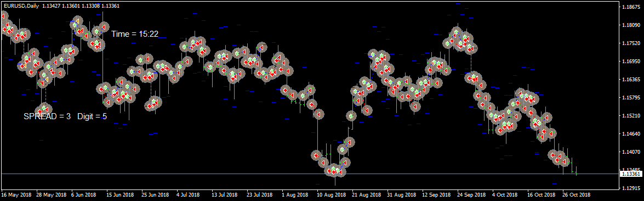This screenshot has height=201, width=644.
Task: Click the '6 Jun 2018' date label
Action: click(84, 194)
